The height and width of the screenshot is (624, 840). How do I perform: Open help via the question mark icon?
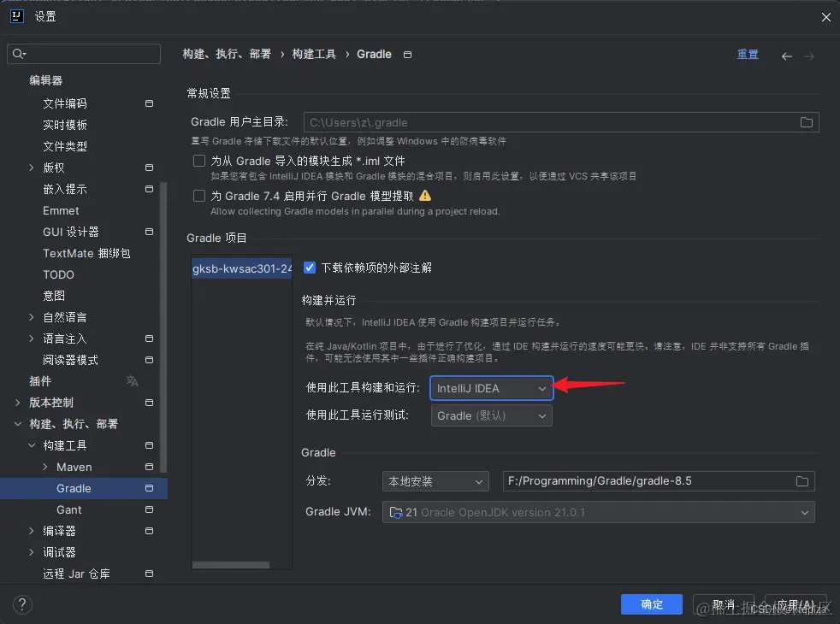[x=21, y=604]
